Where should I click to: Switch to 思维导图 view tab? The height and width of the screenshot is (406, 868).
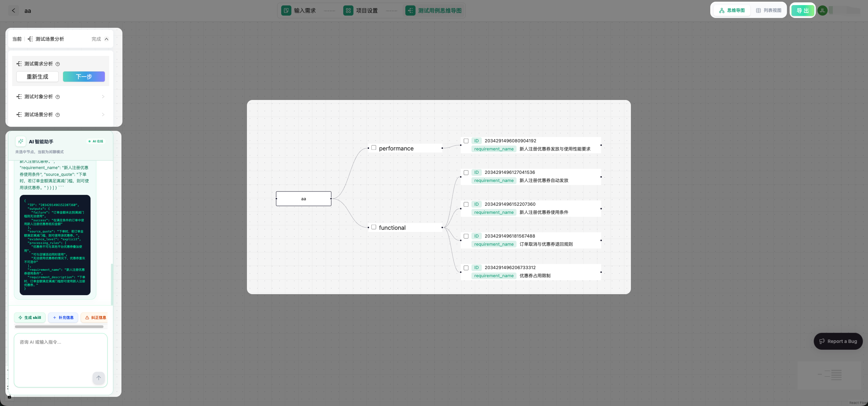click(732, 11)
